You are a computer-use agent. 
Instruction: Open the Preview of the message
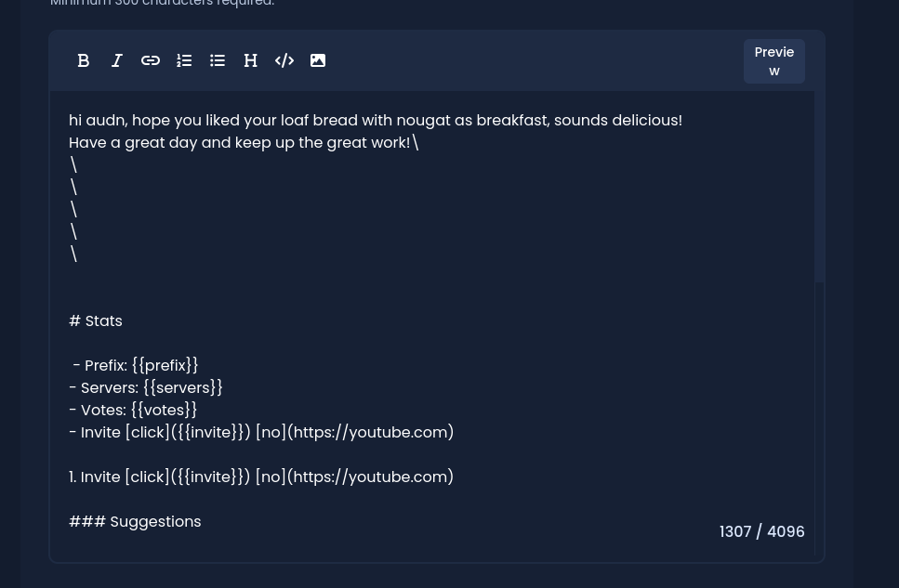coord(774,61)
